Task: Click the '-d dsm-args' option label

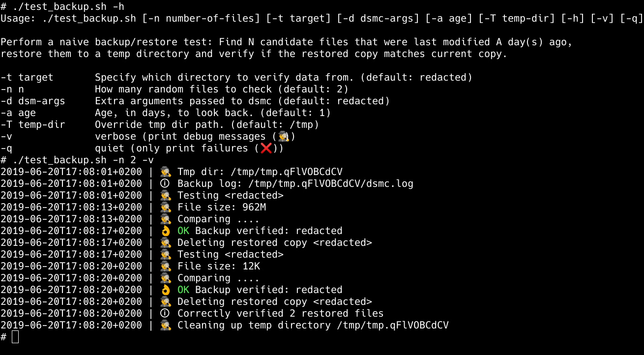Action: (33, 101)
